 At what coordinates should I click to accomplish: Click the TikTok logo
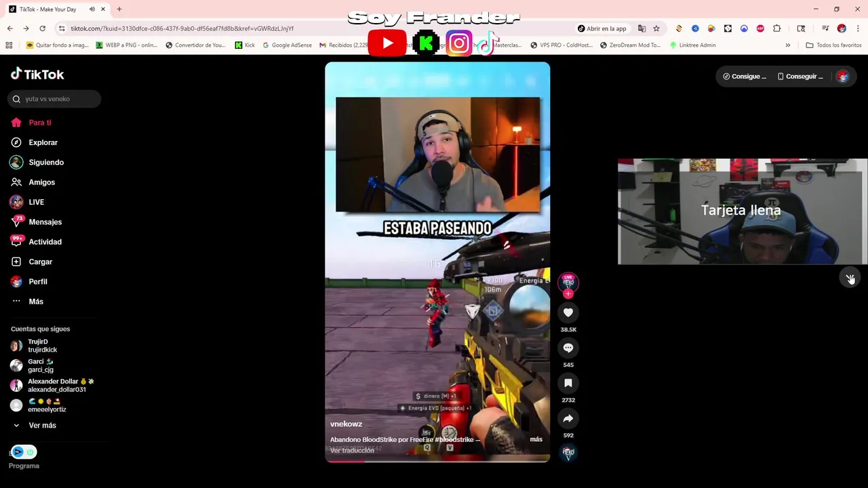coord(37,75)
